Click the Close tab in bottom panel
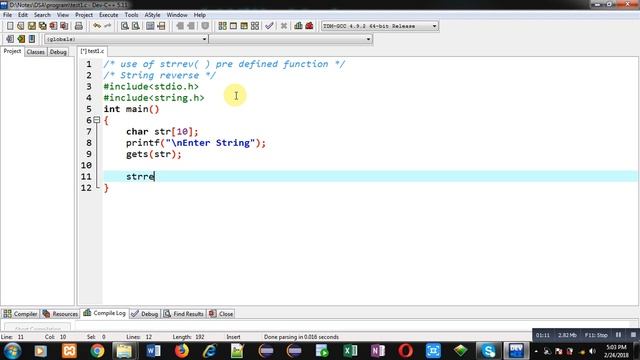 pyautogui.click(x=221, y=314)
